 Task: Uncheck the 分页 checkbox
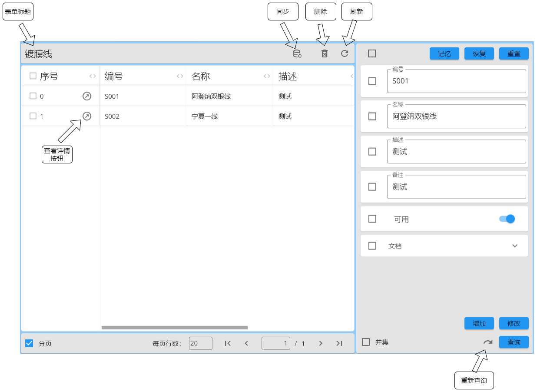tap(29, 343)
